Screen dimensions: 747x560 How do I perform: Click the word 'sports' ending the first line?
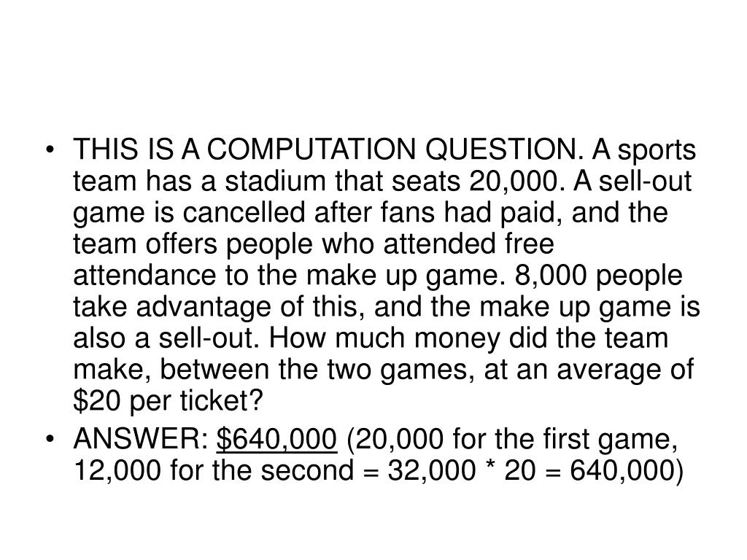tap(657, 151)
